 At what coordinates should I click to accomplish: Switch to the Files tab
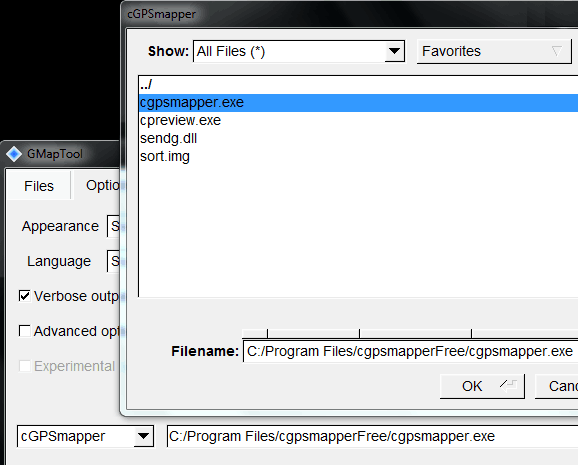(x=39, y=185)
